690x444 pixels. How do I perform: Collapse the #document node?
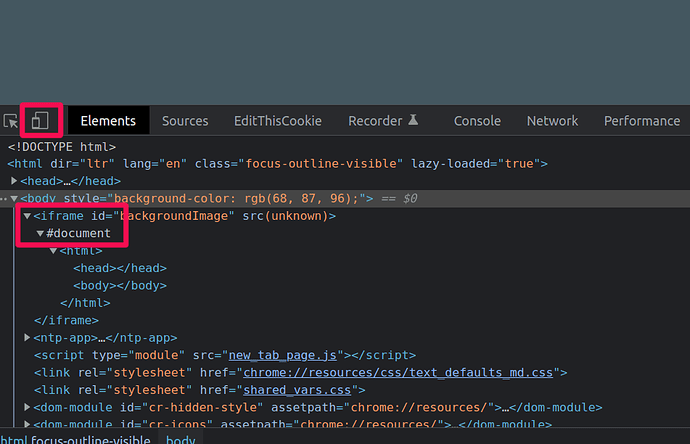tap(40, 233)
